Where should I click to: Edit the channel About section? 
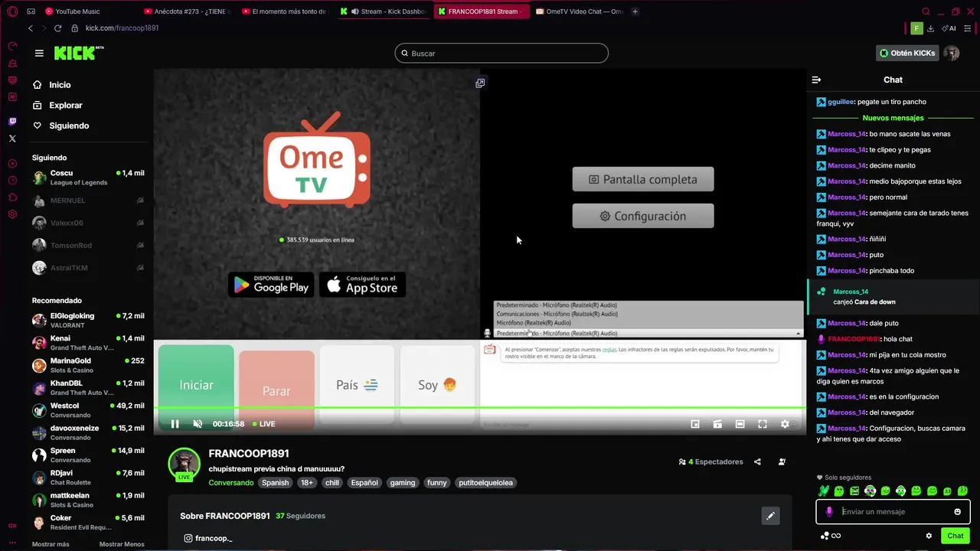770,516
